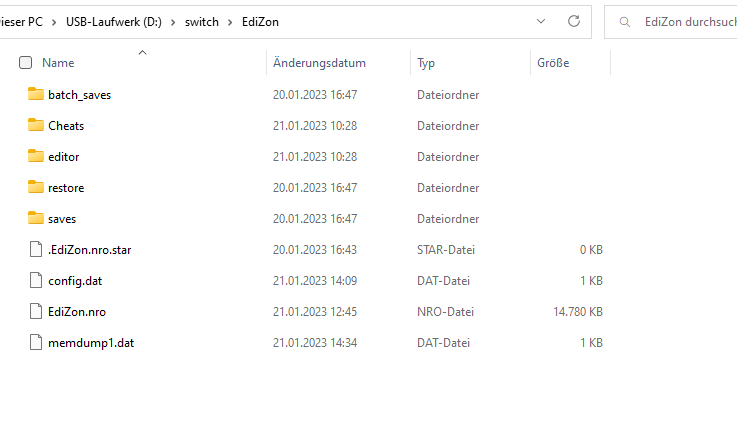
Task: Click the Cheats folder icon
Action: coord(36,125)
